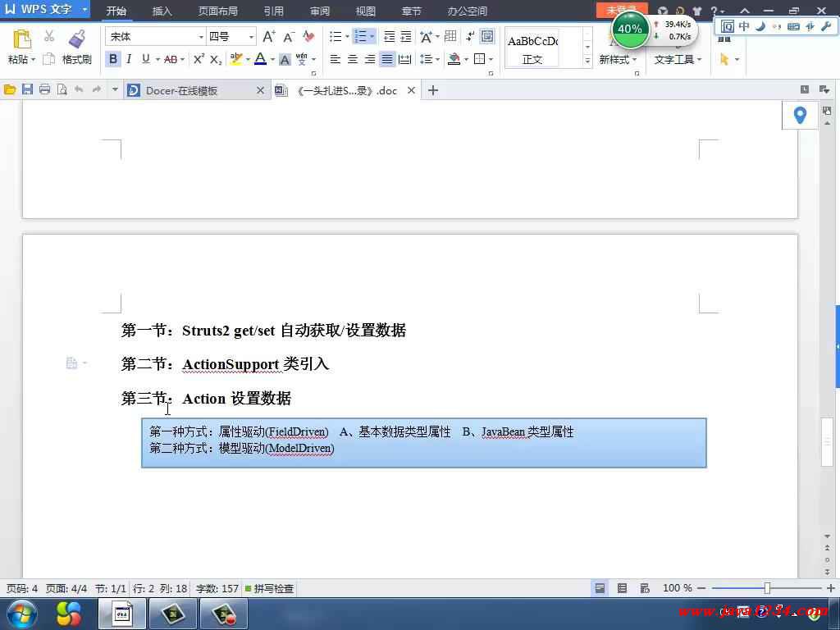Open Print Preview from quick toolbar
This screenshot has height=630, width=840.
(x=62, y=90)
